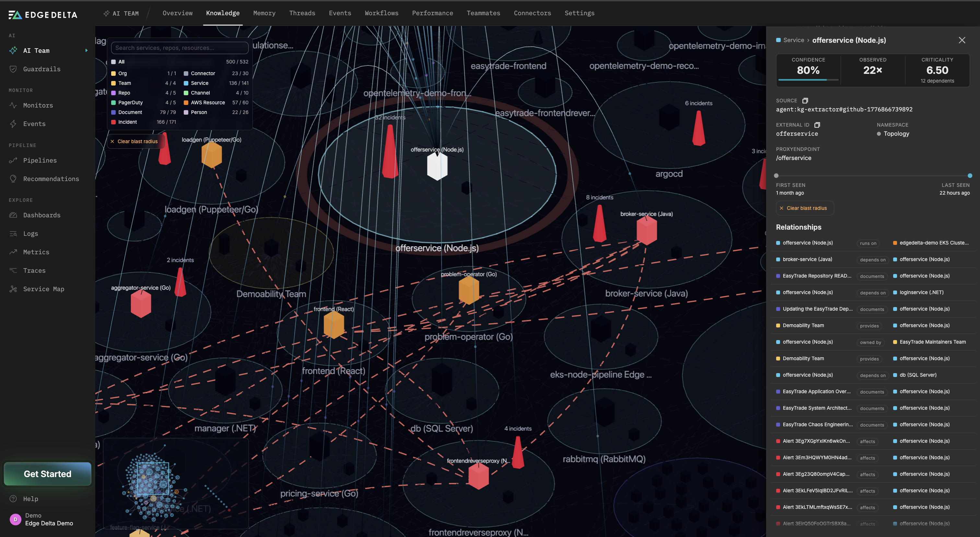Viewport: 980px width, 537px height.
Task: Open Alert 3Eg7XGpYxIKn6wkOn relationship row
Action: point(873,441)
